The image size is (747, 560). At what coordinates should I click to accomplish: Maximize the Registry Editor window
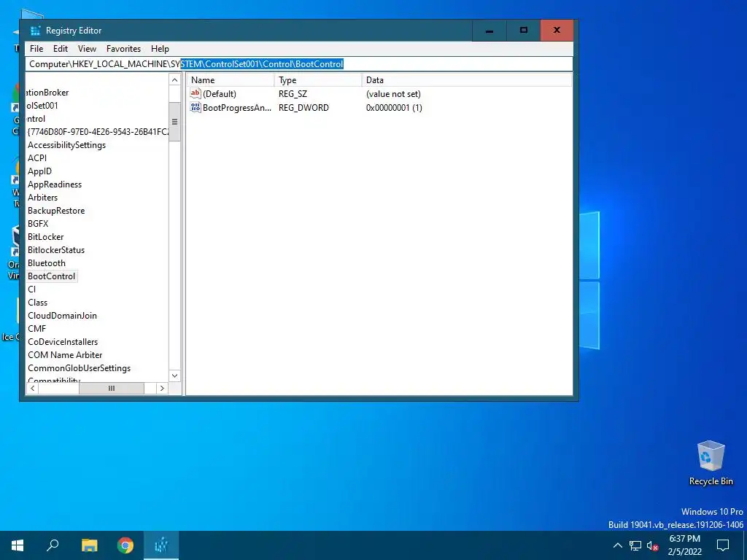point(524,31)
